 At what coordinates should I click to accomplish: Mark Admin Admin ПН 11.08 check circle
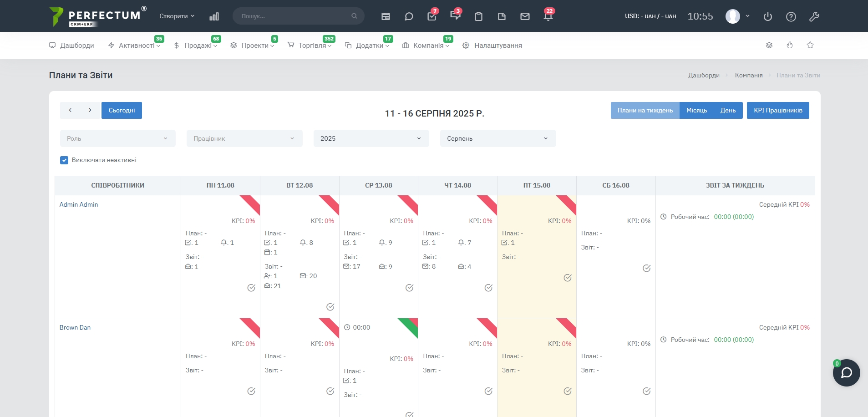[x=251, y=288]
